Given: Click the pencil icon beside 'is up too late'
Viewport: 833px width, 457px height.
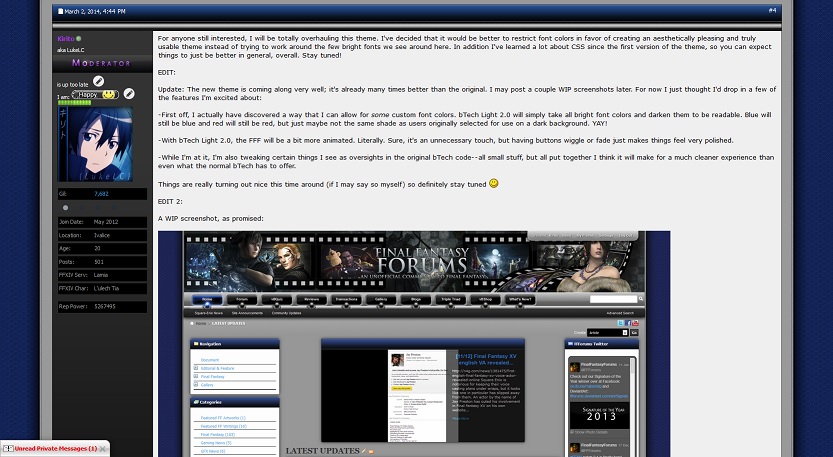Looking at the screenshot, I should (x=98, y=81).
